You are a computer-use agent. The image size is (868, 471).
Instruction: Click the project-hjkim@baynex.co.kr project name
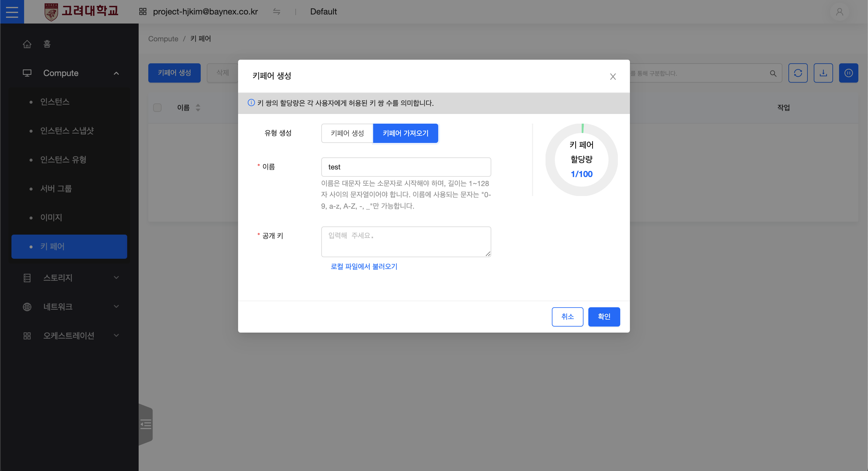click(x=205, y=12)
